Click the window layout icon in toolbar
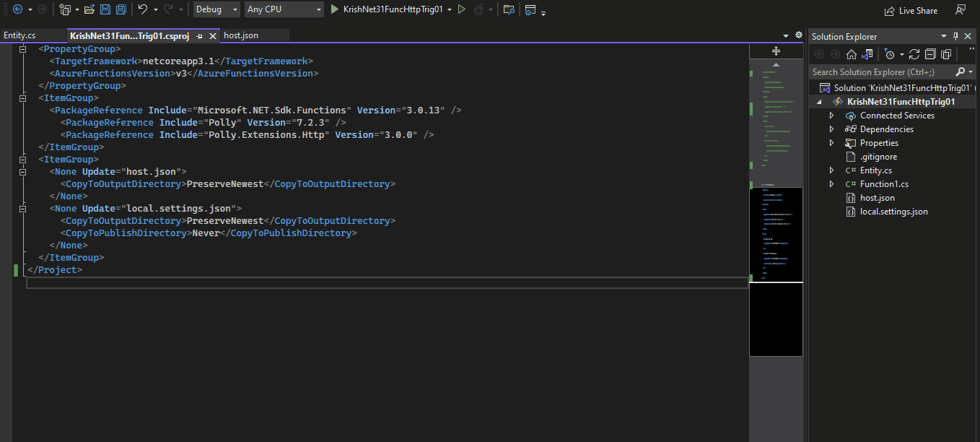 (531, 9)
